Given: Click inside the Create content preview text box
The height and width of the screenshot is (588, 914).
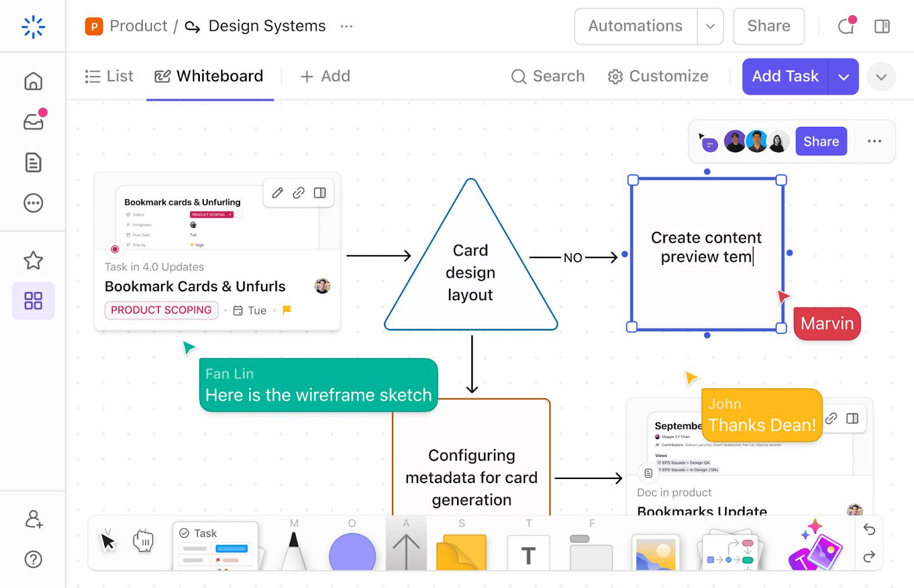Looking at the screenshot, I should tap(707, 247).
